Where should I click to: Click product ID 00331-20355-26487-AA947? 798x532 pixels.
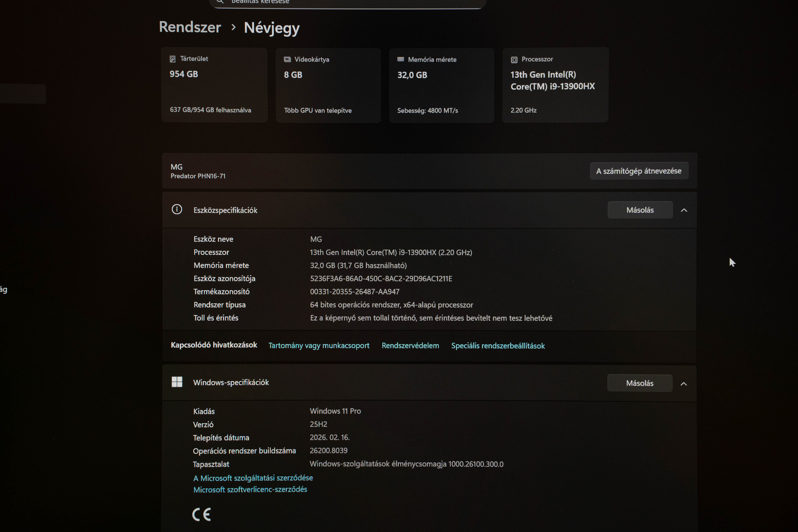(x=355, y=292)
